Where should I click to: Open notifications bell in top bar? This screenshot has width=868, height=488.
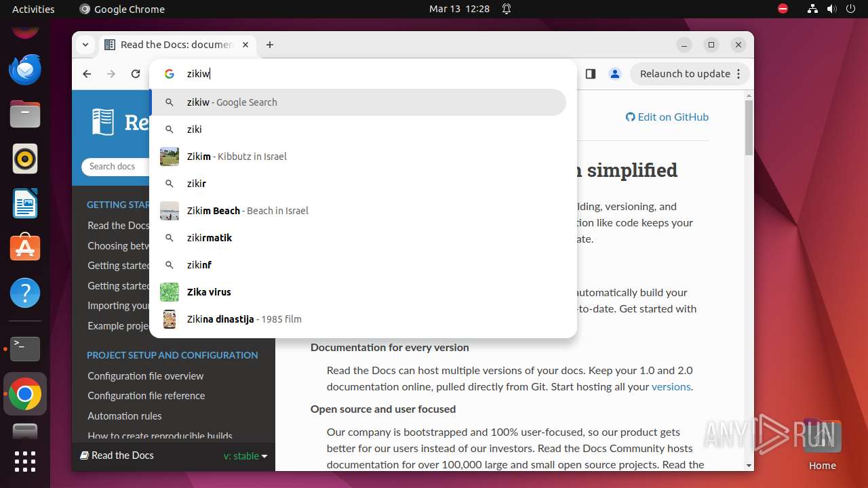point(507,9)
